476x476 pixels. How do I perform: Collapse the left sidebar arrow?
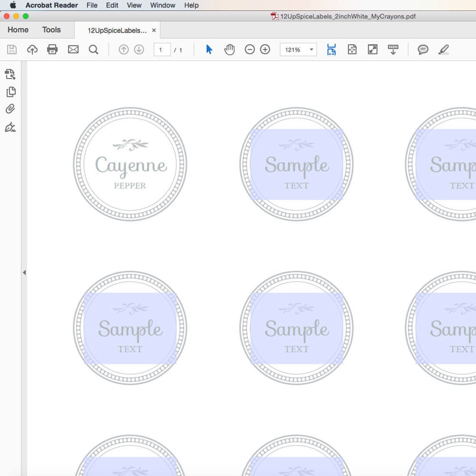(x=24, y=272)
